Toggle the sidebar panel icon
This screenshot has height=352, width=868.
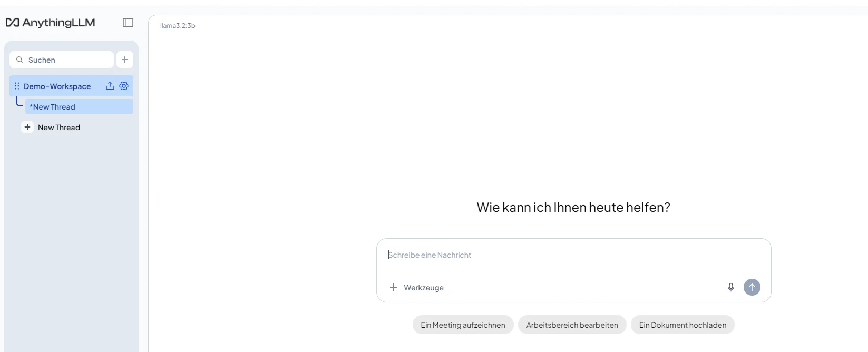128,23
